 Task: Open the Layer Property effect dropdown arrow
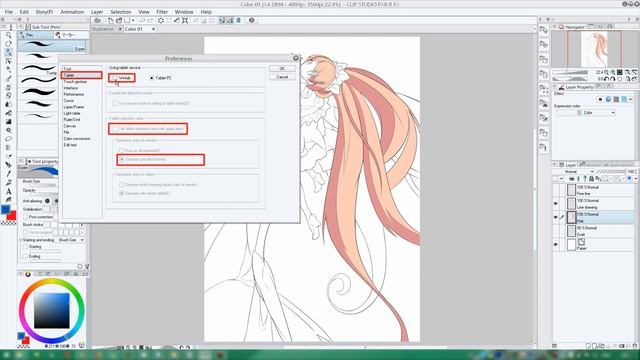[x=631, y=99]
